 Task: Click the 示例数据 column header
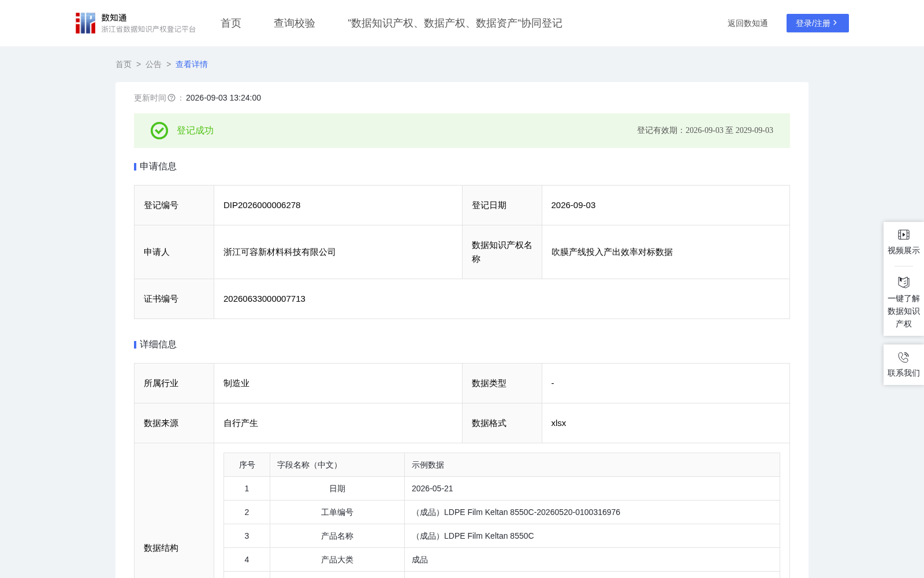tap(592, 465)
